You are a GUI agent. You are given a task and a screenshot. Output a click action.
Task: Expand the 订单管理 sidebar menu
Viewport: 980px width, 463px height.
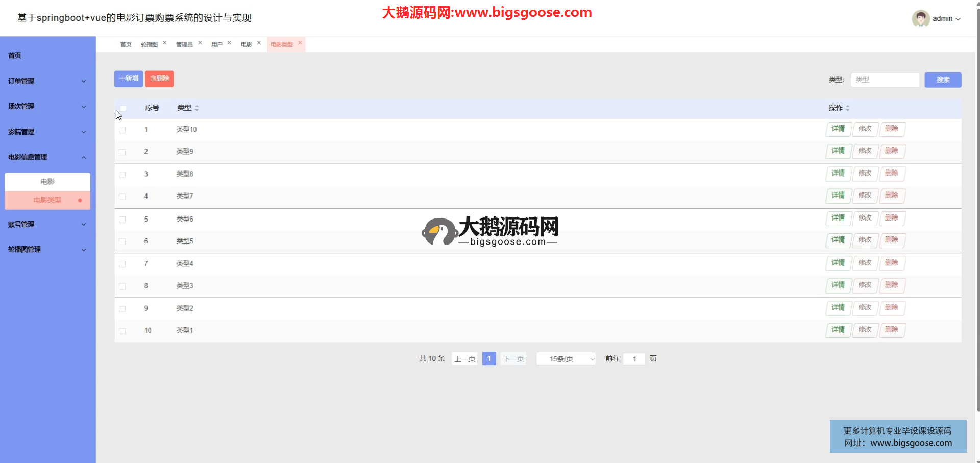tap(47, 81)
